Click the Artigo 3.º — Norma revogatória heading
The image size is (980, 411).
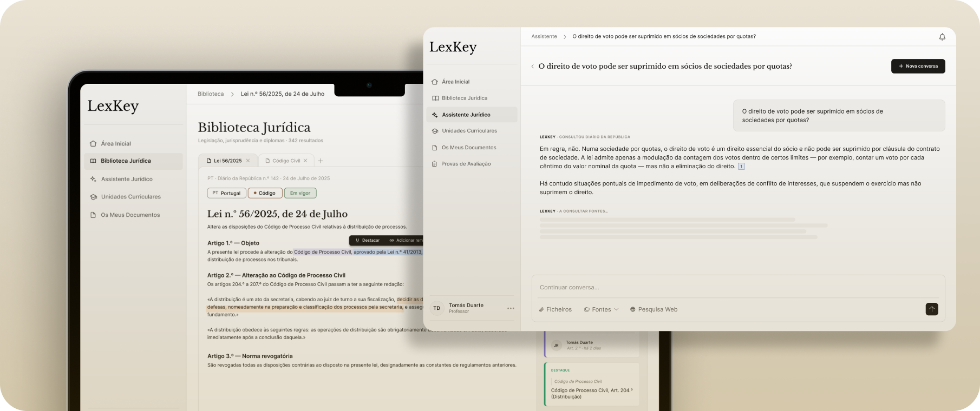[x=250, y=356]
